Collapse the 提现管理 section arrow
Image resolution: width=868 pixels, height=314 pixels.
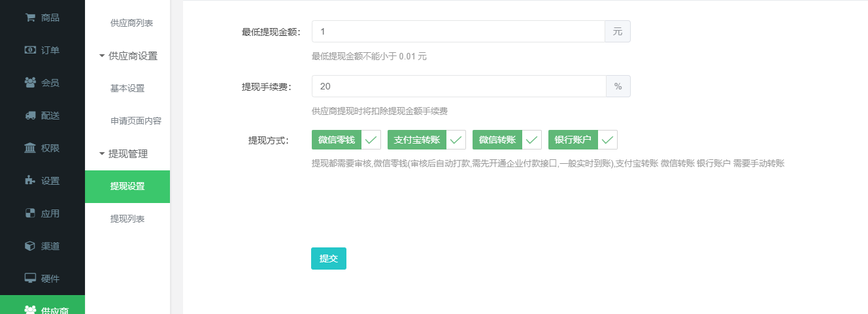click(x=102, y=154)
